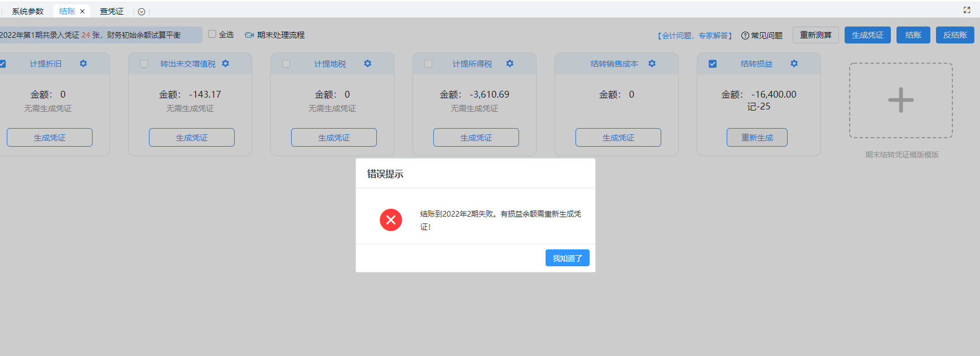Close the 结账 tab
980x356 pixels.
click(82, 11)
